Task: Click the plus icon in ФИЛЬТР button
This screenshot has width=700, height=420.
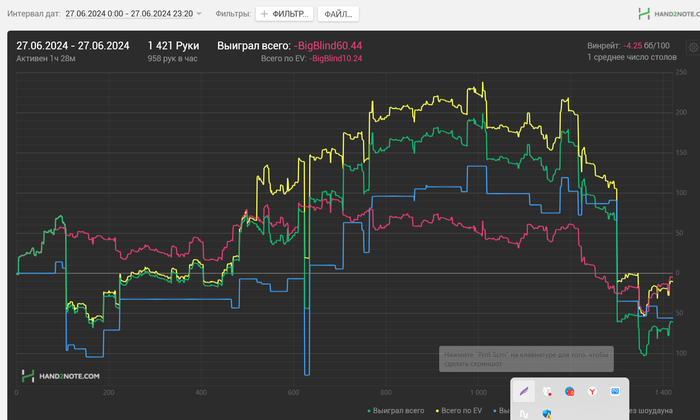Action: [264, 14]
